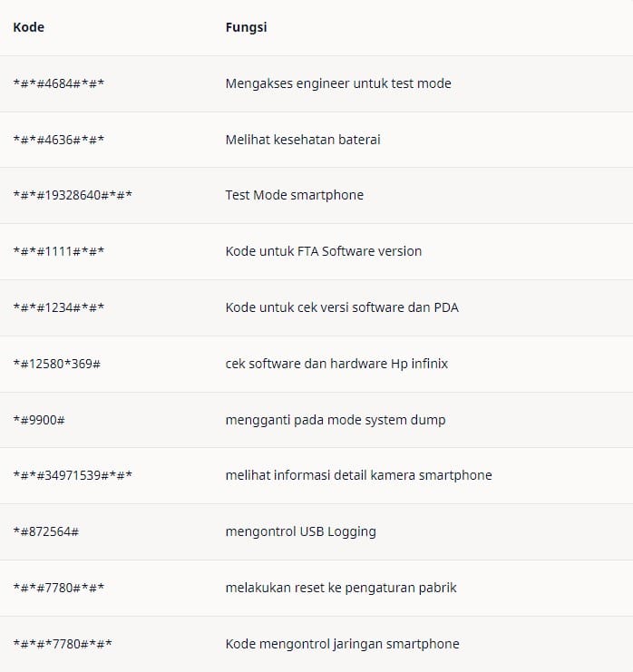Select code *#9900# cell
The height and width of the screenshot is (672, 633).
point(39,420)
